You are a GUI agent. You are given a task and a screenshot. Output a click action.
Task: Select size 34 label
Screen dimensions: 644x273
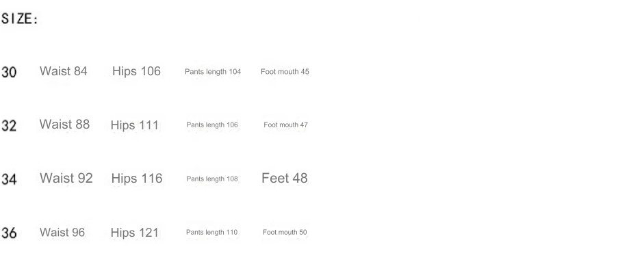pyautogui.click(x=9, y=179)
